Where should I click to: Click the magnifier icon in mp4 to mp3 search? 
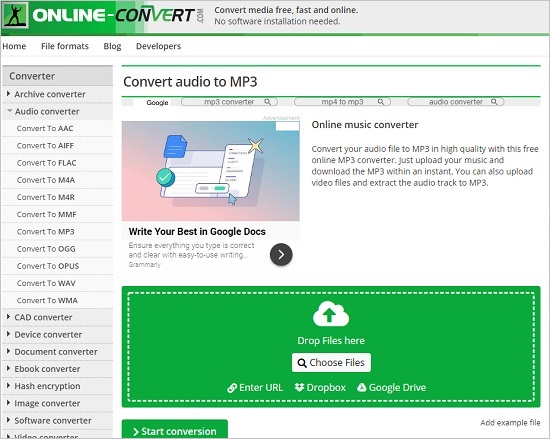pyautogui.click(x=381, y=102)
